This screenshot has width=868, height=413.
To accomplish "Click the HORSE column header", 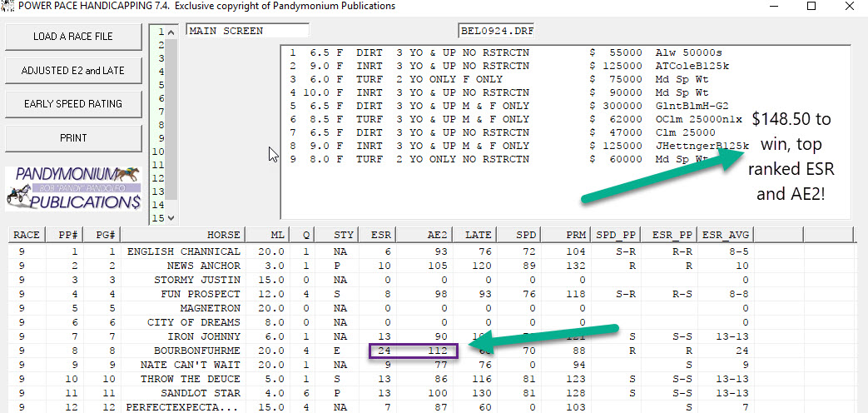I will pos(184,235).
